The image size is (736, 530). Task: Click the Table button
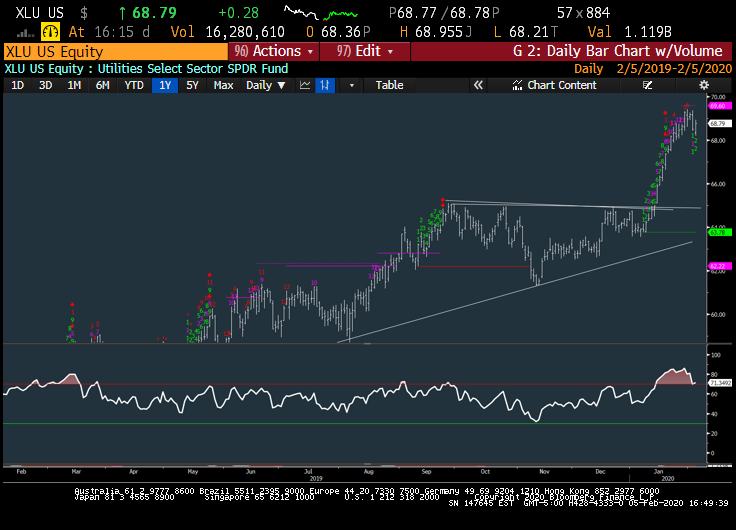[x=389, y=85]
